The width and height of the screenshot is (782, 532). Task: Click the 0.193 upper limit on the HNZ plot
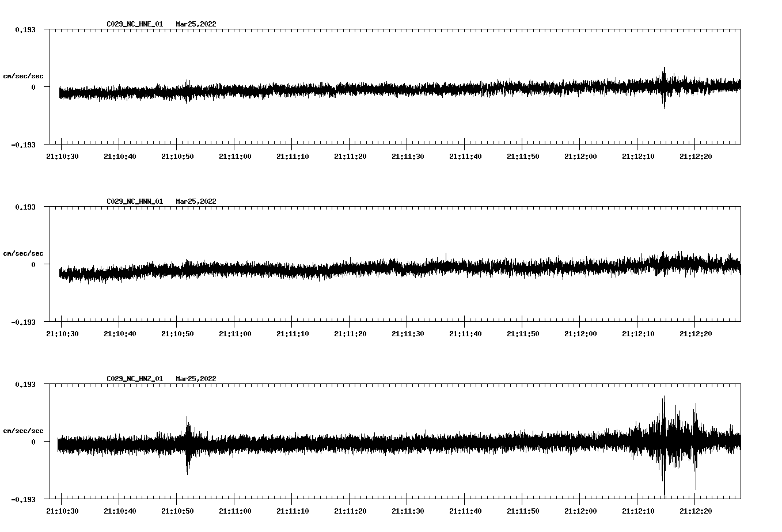(x=25, y=384)
